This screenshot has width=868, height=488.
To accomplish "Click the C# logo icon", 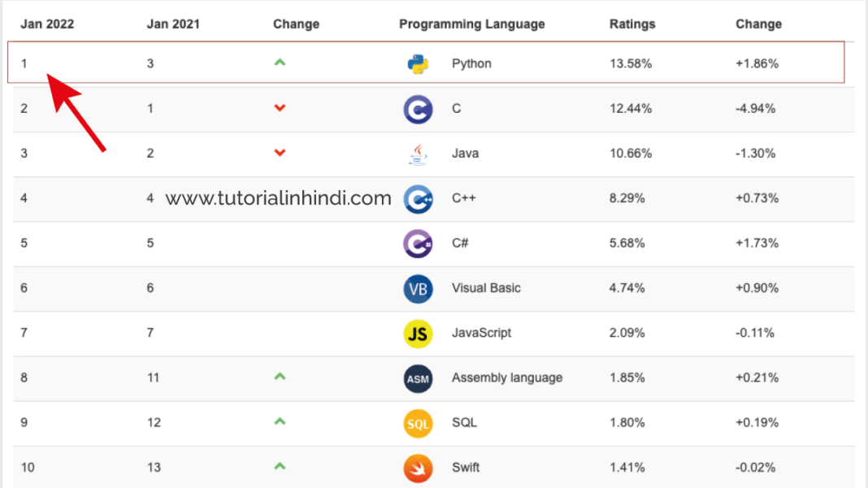I will [x=418, y=244].
